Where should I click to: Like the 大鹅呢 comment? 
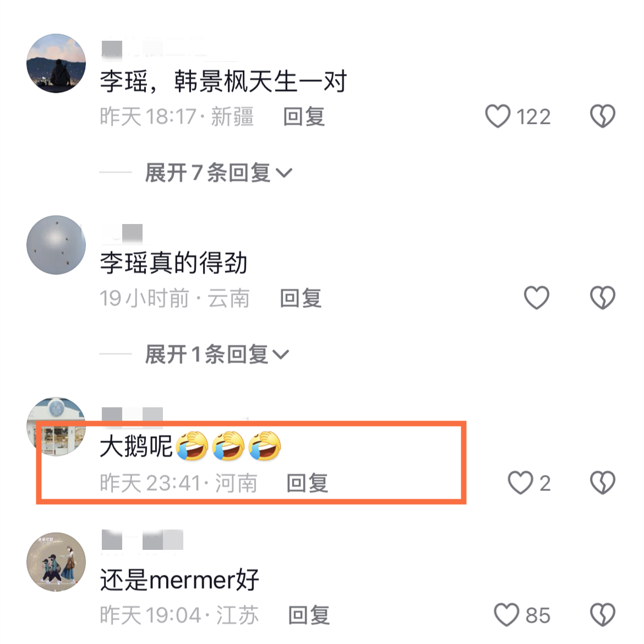coord(520,483)
